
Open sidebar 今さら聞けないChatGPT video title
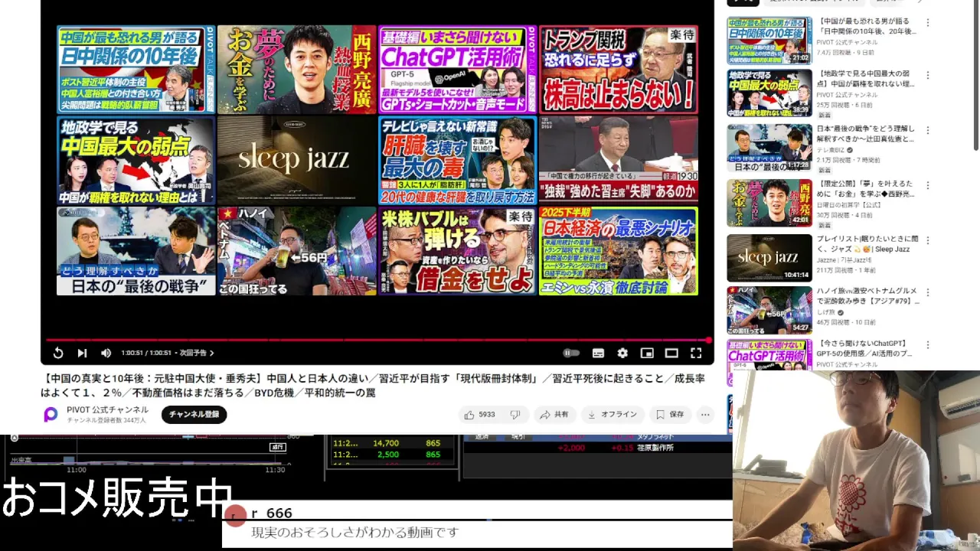(866, 349)
